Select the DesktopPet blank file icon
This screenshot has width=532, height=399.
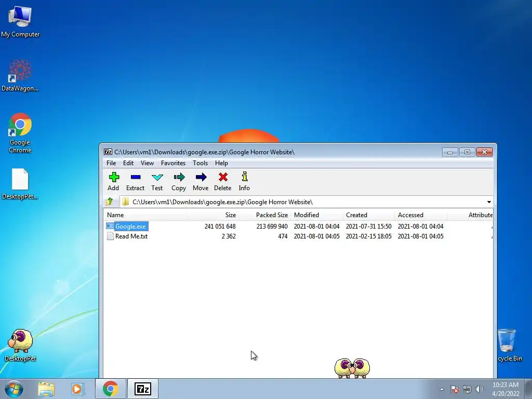pyautogui.click(x=20, y=179)
